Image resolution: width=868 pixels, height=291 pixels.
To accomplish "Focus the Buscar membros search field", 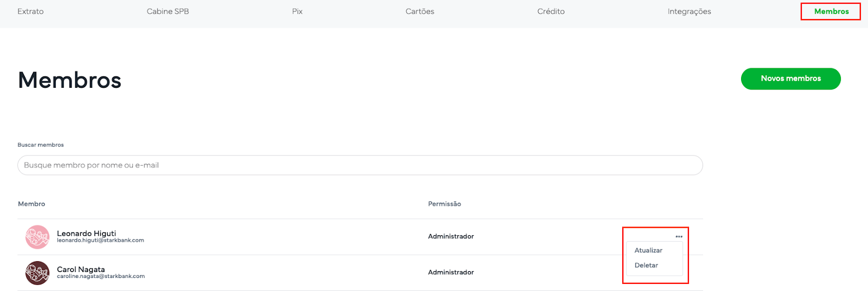I will point(360,165).
